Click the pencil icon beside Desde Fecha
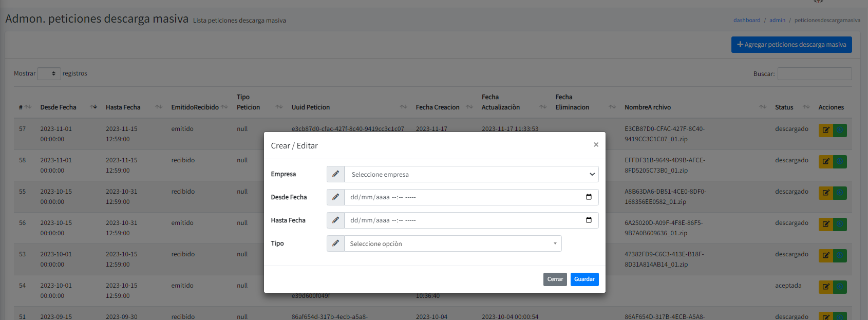The image size is (868, 320). [335, 197]
